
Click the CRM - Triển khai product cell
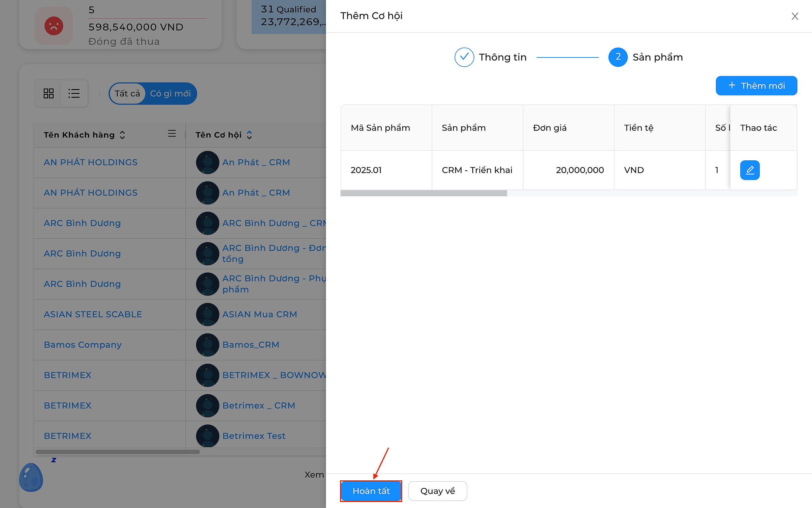pyautogui.click(x=477, y=170)
